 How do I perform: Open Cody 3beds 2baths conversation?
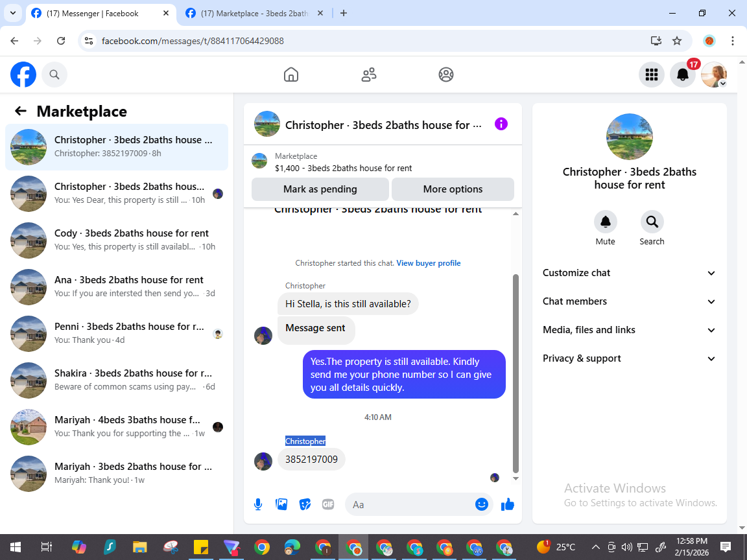[117, 240]
